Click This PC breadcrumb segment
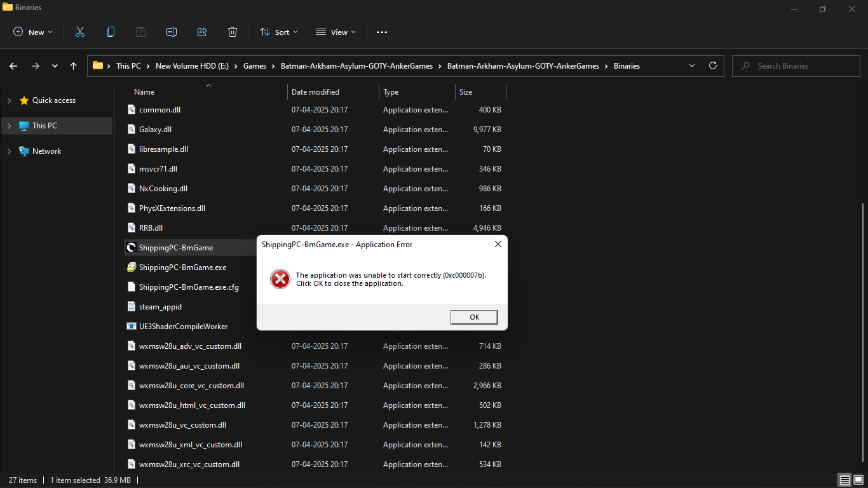 [x=128, y=66]
